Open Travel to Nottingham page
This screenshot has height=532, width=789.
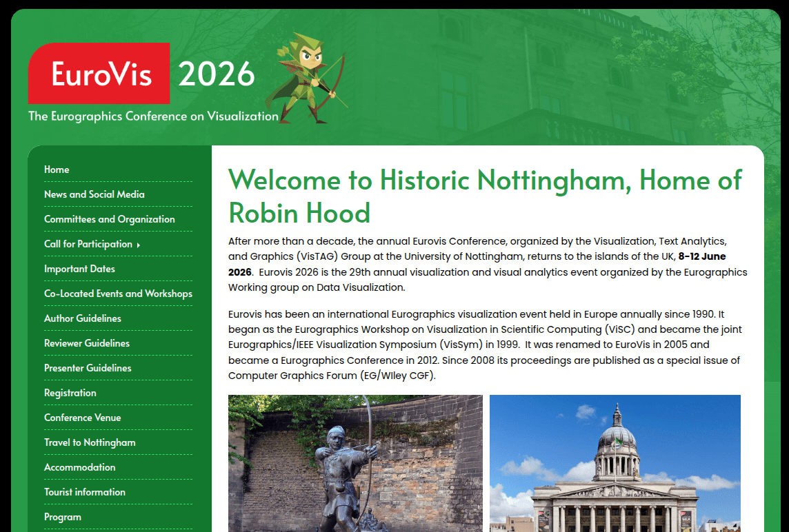point(90,442)
